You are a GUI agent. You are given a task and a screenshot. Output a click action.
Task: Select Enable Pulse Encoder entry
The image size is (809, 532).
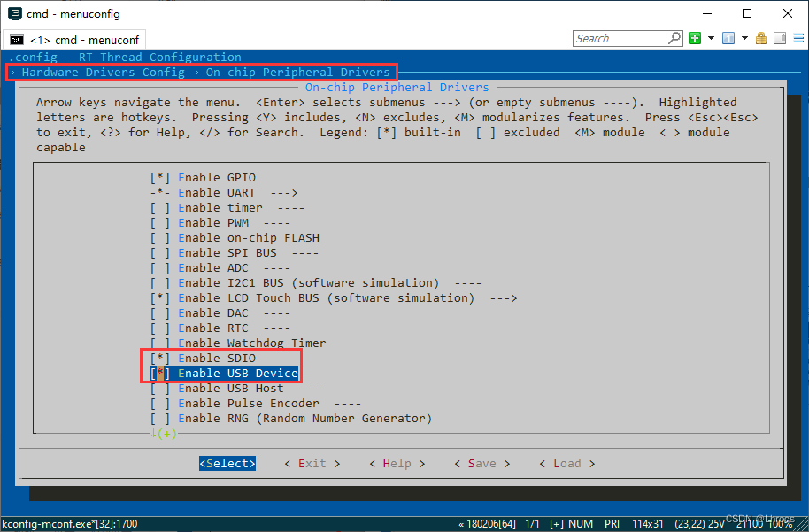[256, 403]
